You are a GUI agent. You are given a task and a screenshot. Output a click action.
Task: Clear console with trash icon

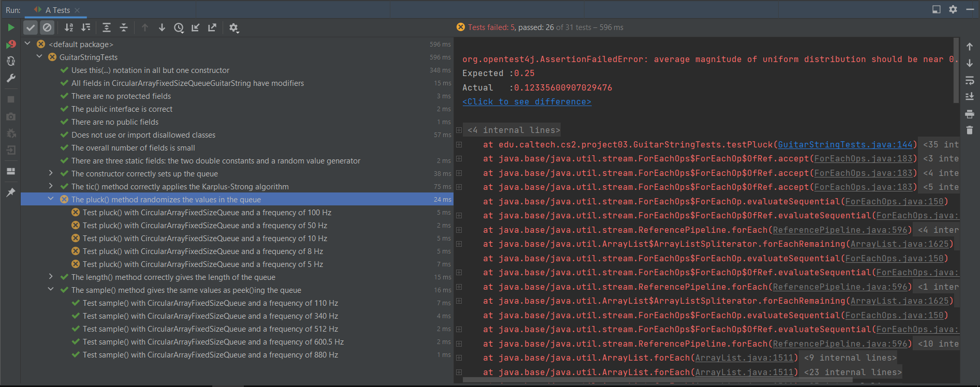tap(970, 130)
